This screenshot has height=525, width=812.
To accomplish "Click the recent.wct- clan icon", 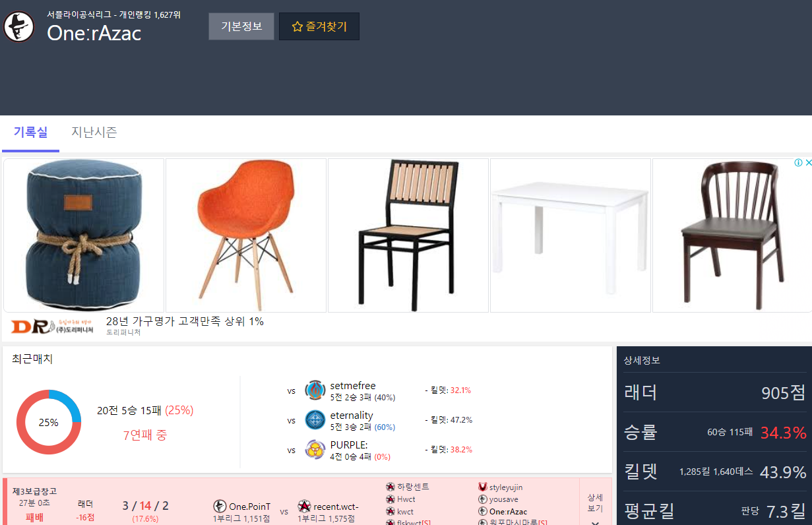I will (x=304, y=507).
